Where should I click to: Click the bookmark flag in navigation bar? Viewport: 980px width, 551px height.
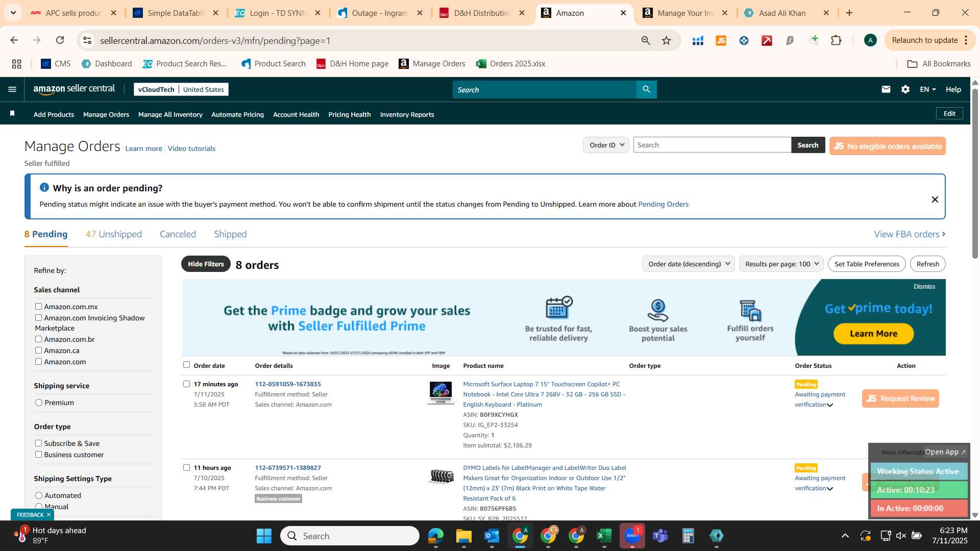pos(12,114)
